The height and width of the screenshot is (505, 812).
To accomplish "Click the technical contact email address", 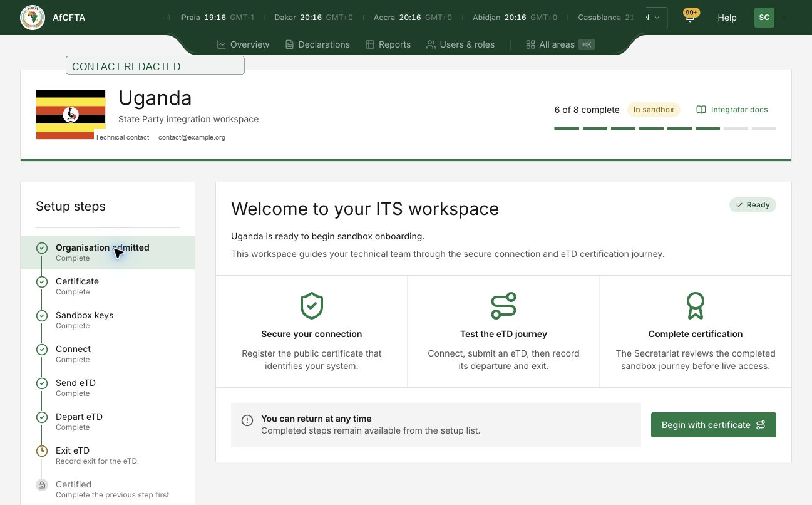I will pos(192,137).
